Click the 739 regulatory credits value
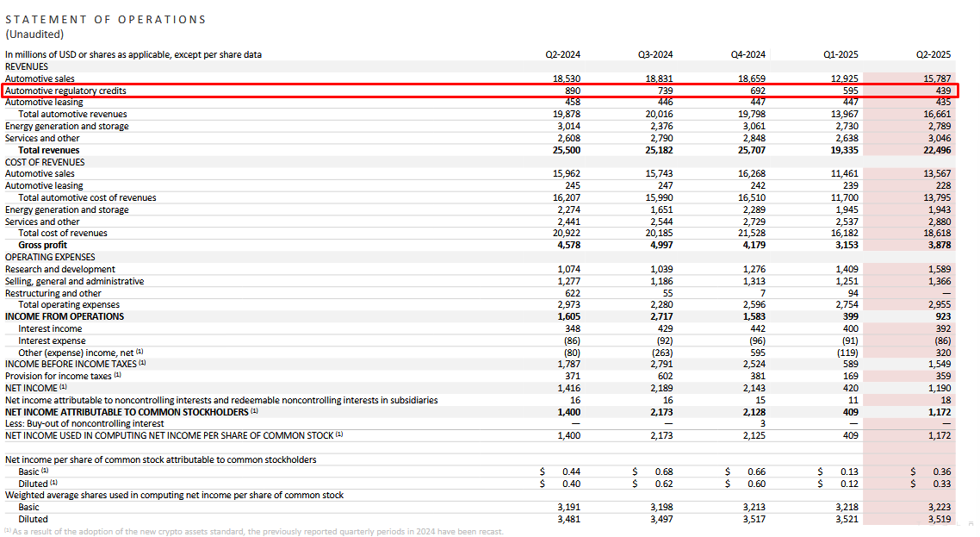 click(x=665, y=91)
